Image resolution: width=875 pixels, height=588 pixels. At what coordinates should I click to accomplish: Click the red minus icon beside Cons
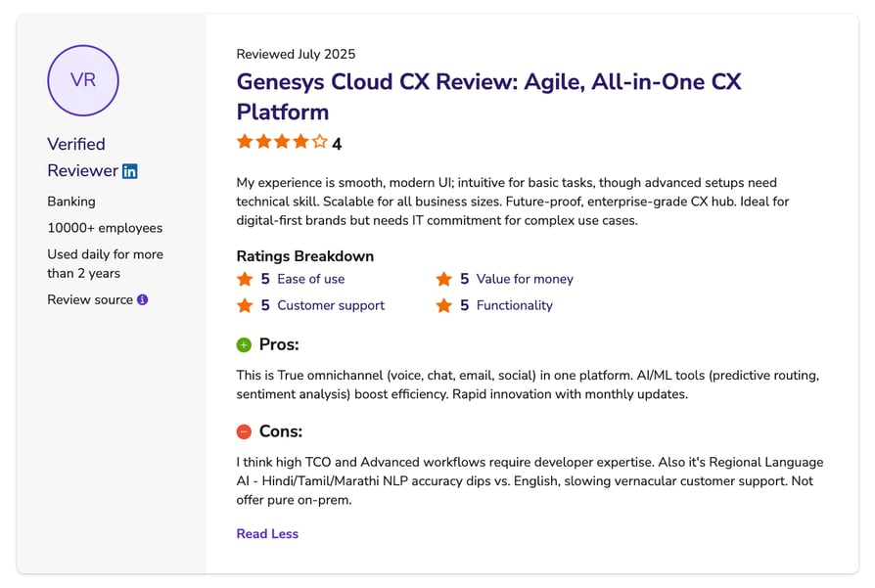coord(244,431)
